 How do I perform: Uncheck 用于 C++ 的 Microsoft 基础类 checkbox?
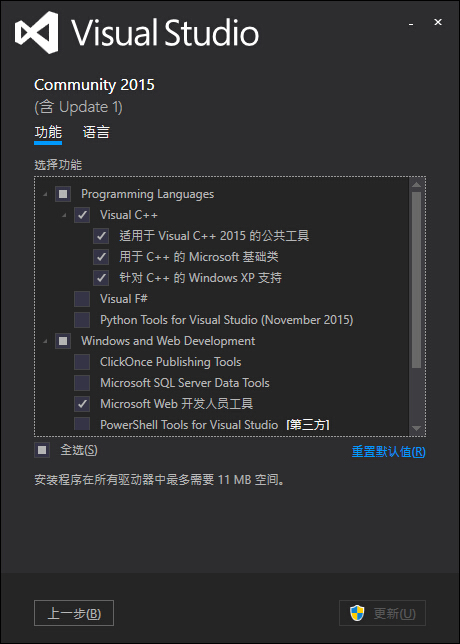(x=101, y=257)
